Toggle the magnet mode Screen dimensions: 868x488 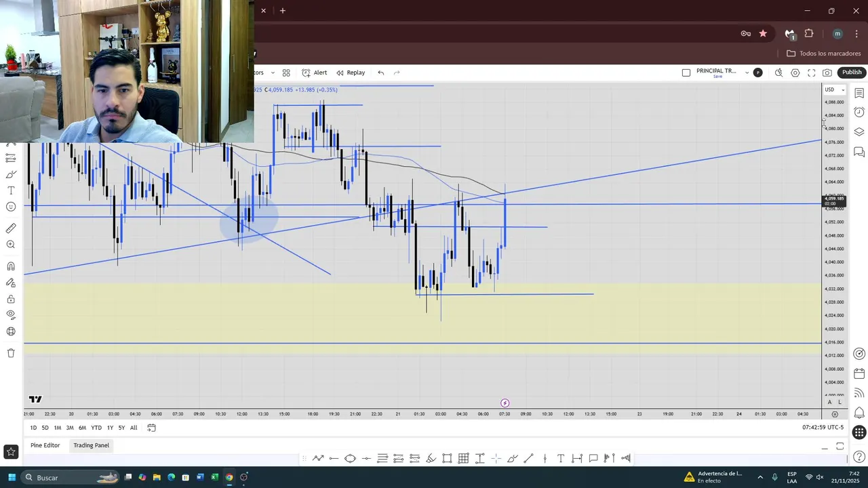click(11, 266)
